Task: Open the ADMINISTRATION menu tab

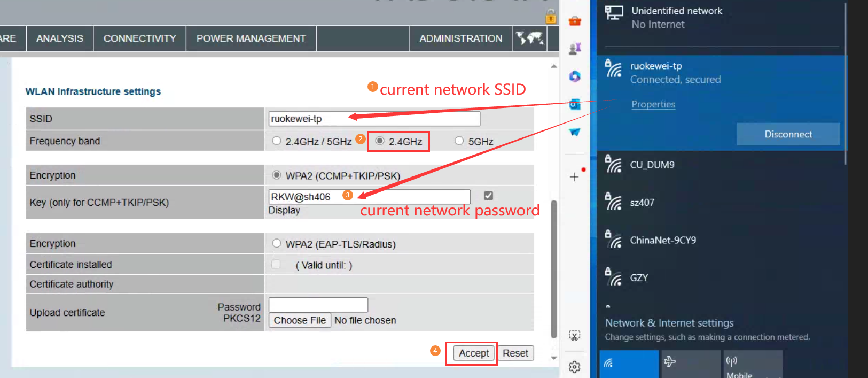Action: tap(461, 38)
